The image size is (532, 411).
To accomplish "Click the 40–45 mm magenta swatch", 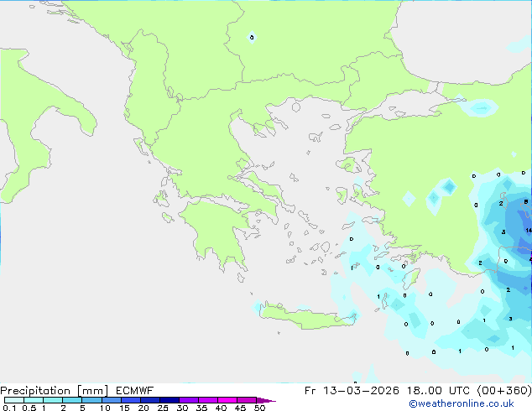I will click(x=227, y=400).
